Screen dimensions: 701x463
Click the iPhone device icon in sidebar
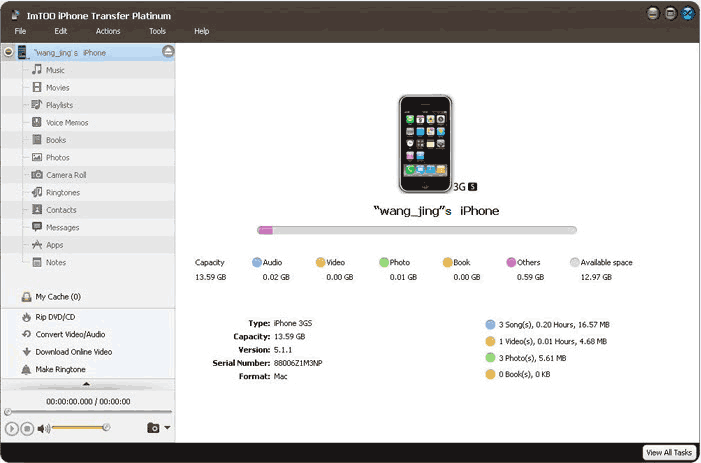[x=22, y=52]
